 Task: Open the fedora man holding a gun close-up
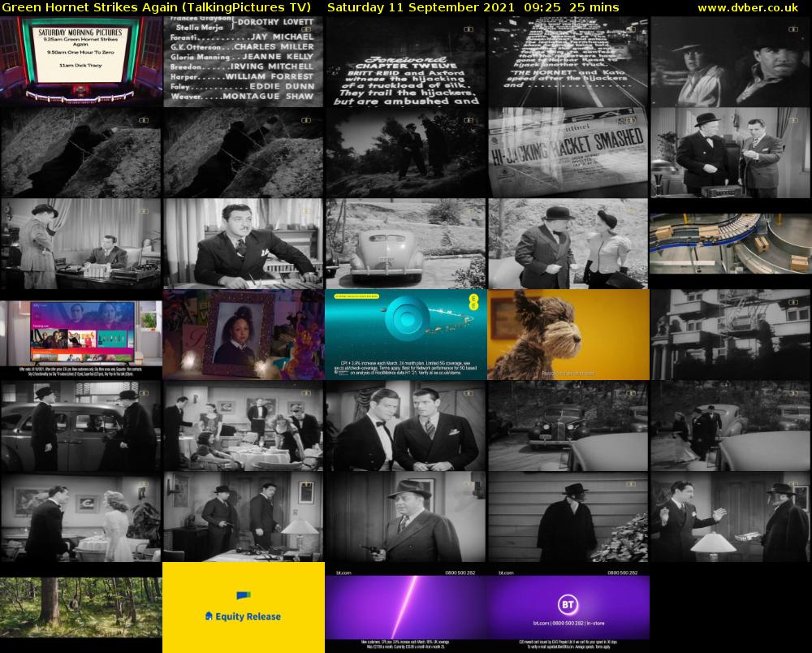(x=406, y=517)
